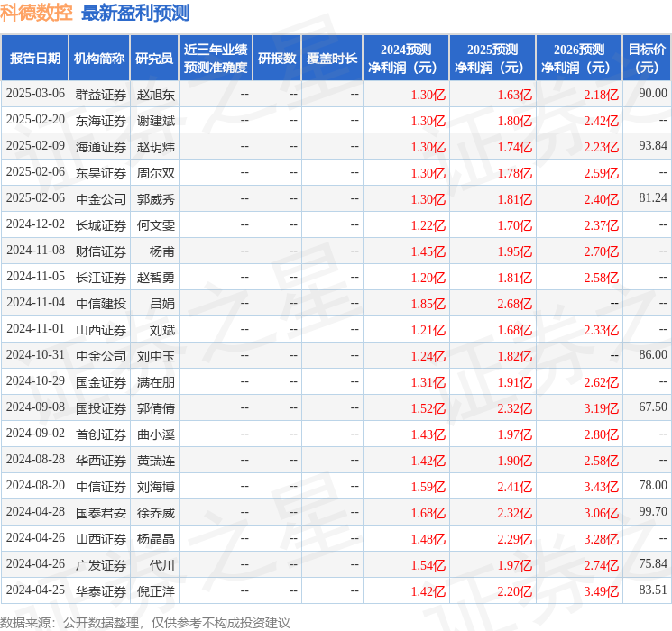
Task: Click the 数据来源 disclaimer footer text
Action: coord(145,622)
